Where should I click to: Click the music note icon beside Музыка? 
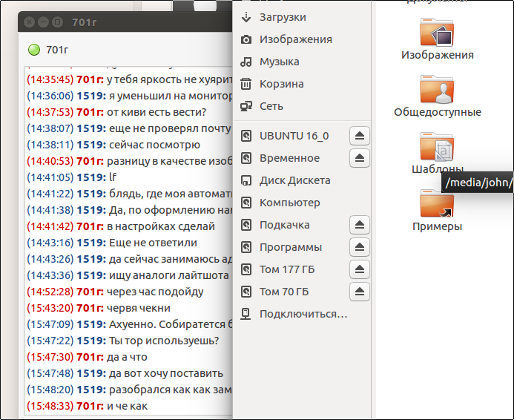[x=246, y=62]
